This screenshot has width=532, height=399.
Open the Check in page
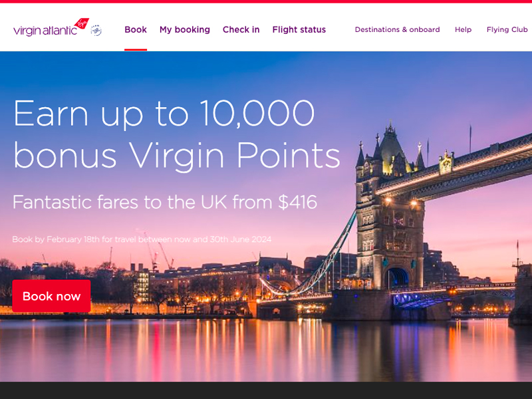click(241, 29)
